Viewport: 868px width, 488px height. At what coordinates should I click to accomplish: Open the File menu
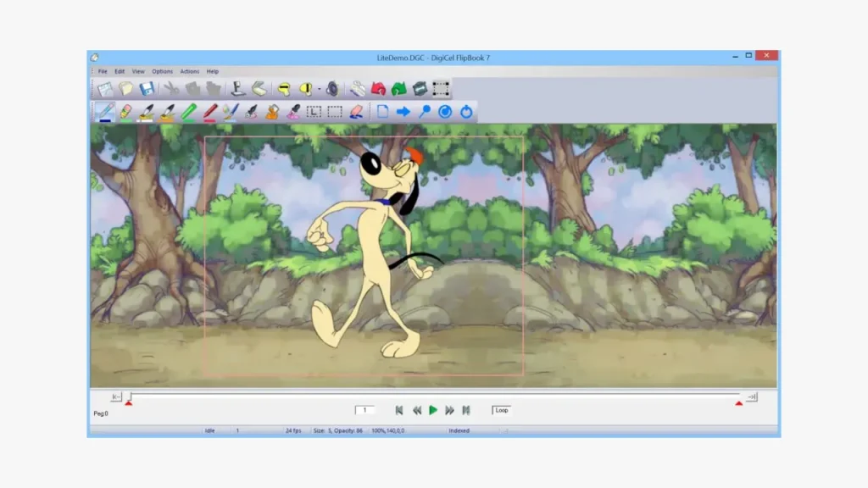[103, 71]
